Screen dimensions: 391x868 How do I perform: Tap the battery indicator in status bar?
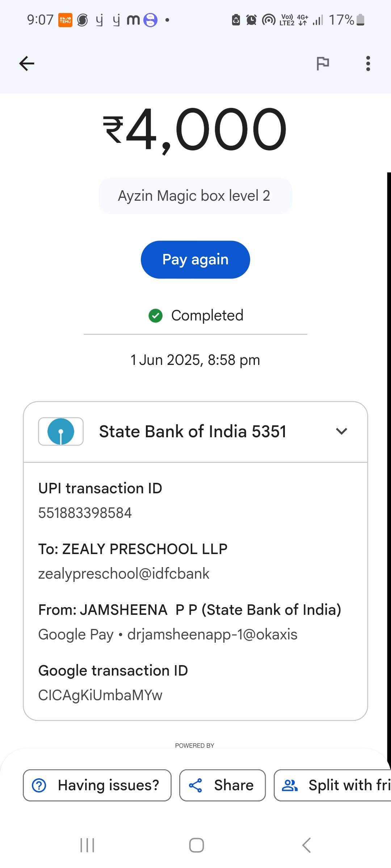(x=360, y=20)
